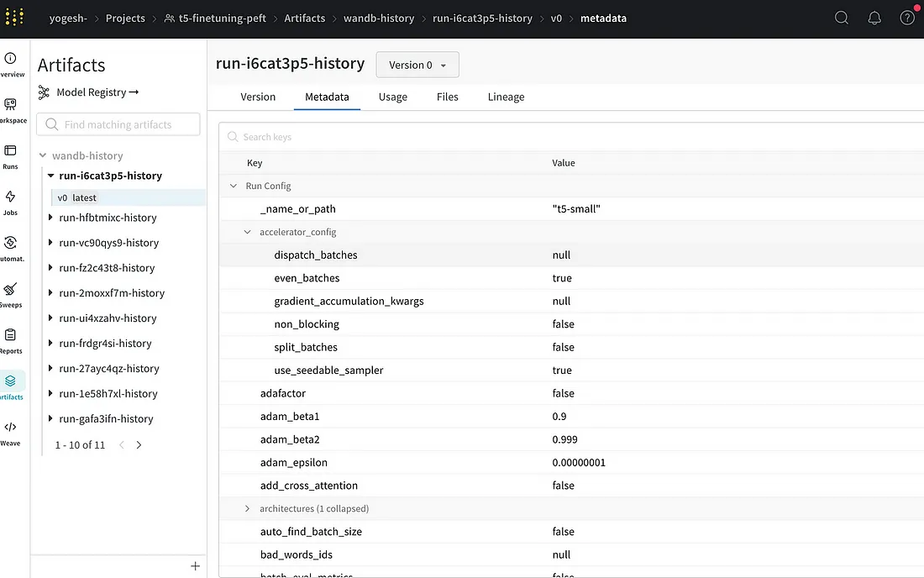
Task: Expand run-hfbtmixc-history tree node
Action: pyautogui.click(x=50, y=218)
